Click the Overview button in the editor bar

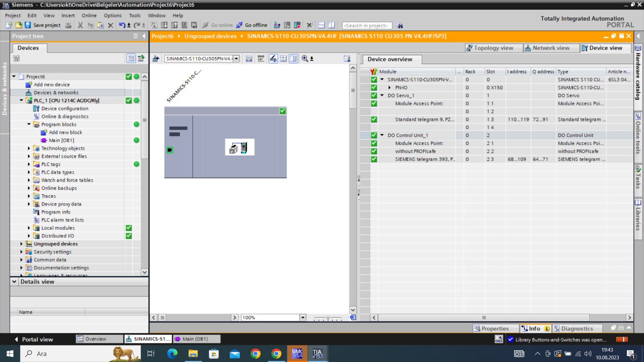tap(99, 339)
